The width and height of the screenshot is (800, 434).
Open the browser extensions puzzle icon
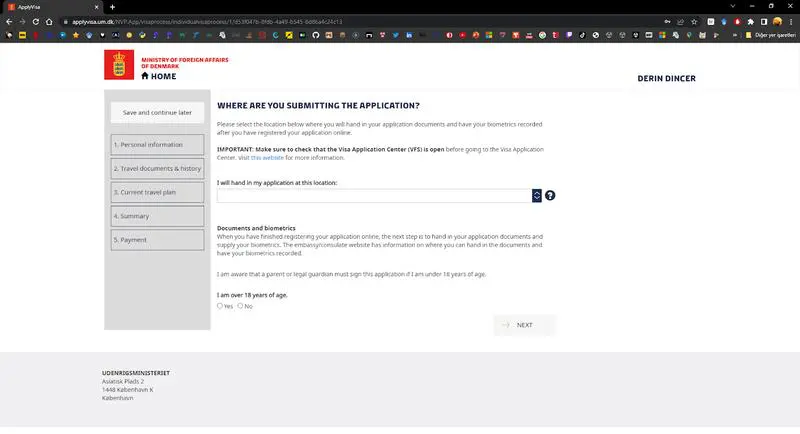(x=750, y=21)
